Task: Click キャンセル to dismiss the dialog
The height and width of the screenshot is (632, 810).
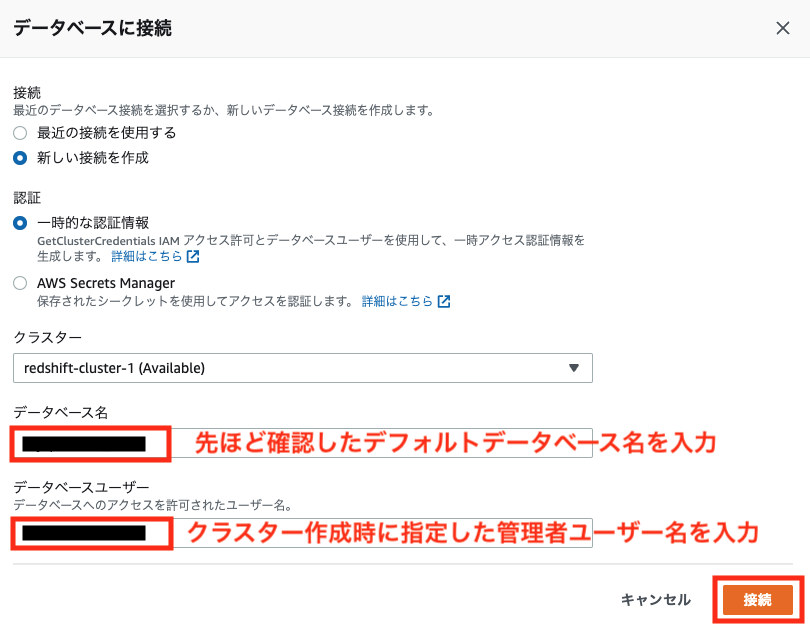Action: pyautogui.click(x=659, y=600)
